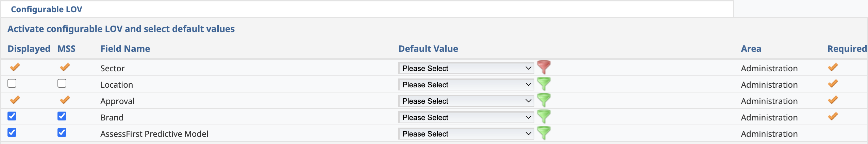
Task: Enable the MSS checkbox for Location
Action: coord(62,83)
